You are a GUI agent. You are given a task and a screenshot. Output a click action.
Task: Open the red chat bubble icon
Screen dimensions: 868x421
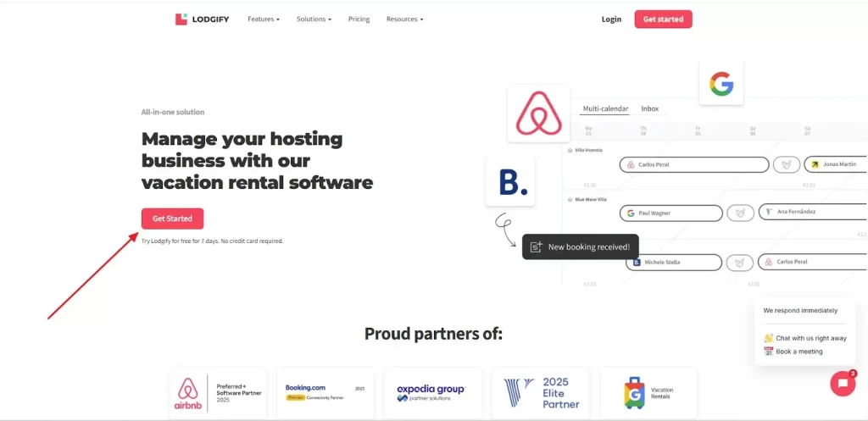tap(842, 384)
